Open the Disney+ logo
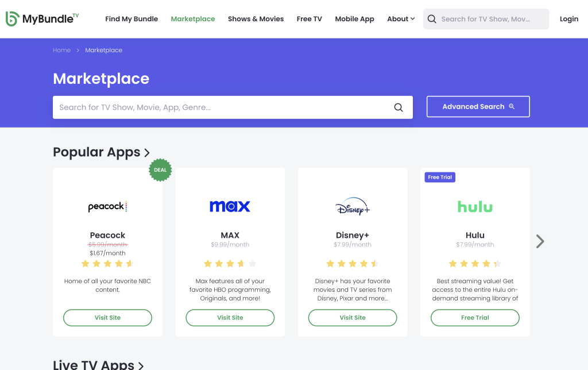The width and height of the screenshot is (588, 370). [x=353, y=206]
